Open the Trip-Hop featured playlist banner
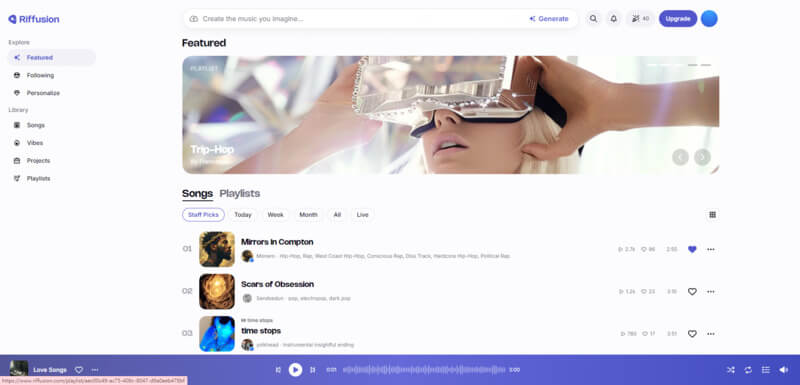This screenshot has width=800, height=385. point(451,115)
